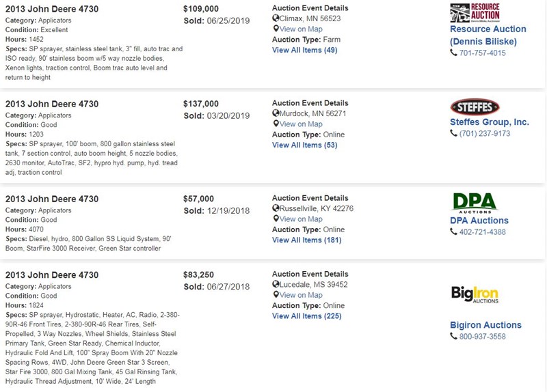This screenshot has height=392, width=547.
Task: Open View All Items (49)
Action: click(x=304, y=50)
